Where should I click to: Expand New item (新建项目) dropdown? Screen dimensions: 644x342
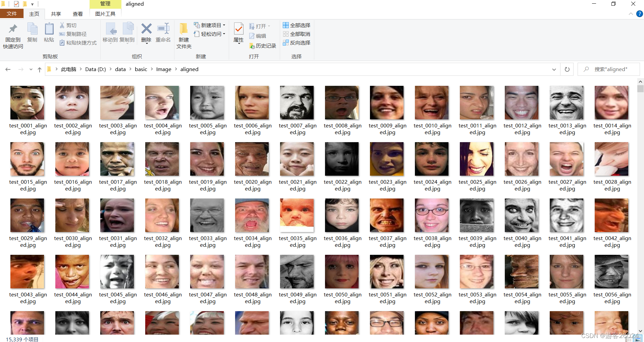[x=224, y=25]
